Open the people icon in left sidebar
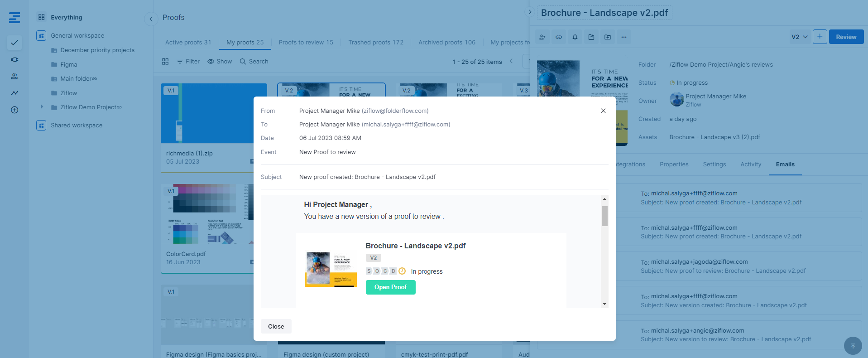This screenshot has height=358, width=868. [x=14, y=76]
